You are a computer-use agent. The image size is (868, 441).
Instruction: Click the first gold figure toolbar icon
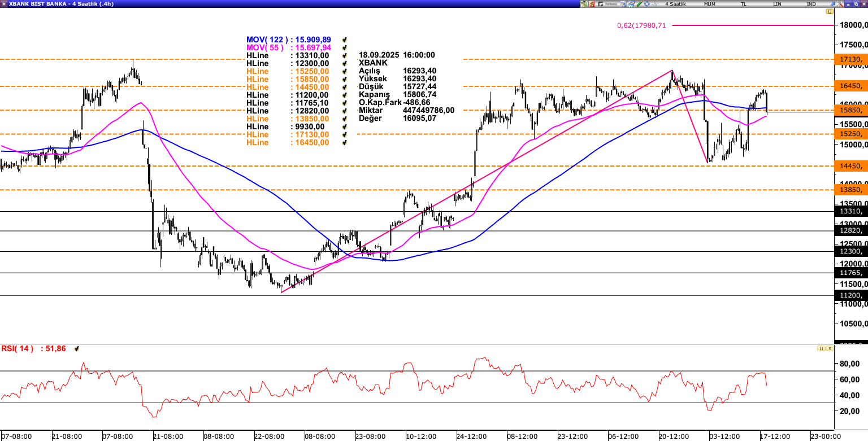point(584,4)
